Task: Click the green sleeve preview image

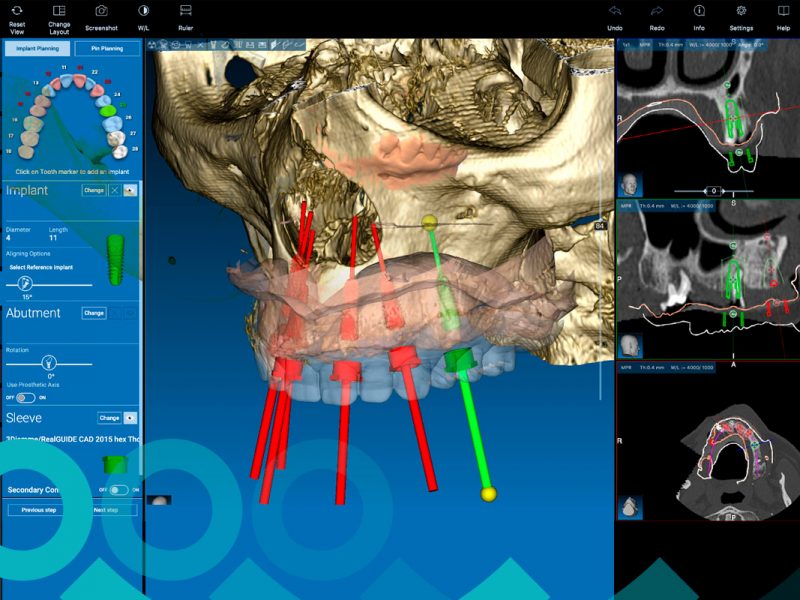Action: pyautogui.click(x=115, y=465)
